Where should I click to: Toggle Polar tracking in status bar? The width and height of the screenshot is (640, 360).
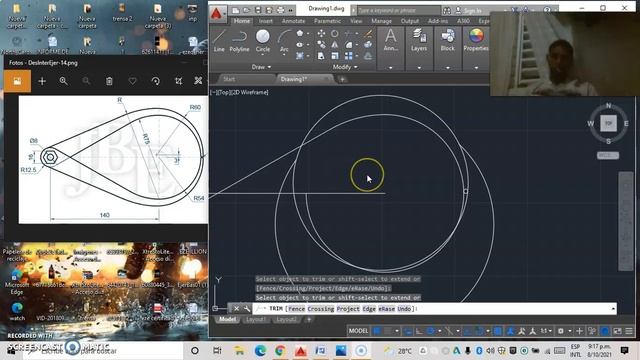coord(430,331)
